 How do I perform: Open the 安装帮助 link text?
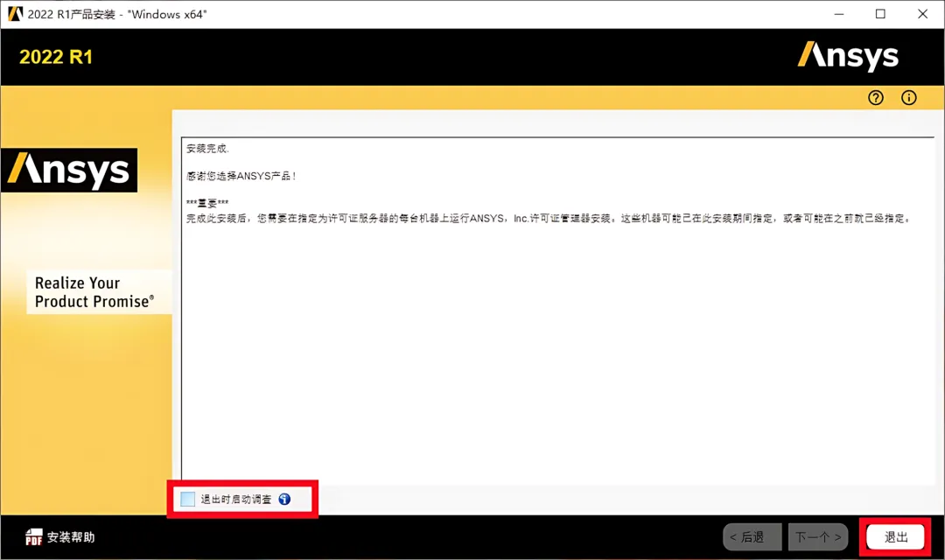pos(71,537)
